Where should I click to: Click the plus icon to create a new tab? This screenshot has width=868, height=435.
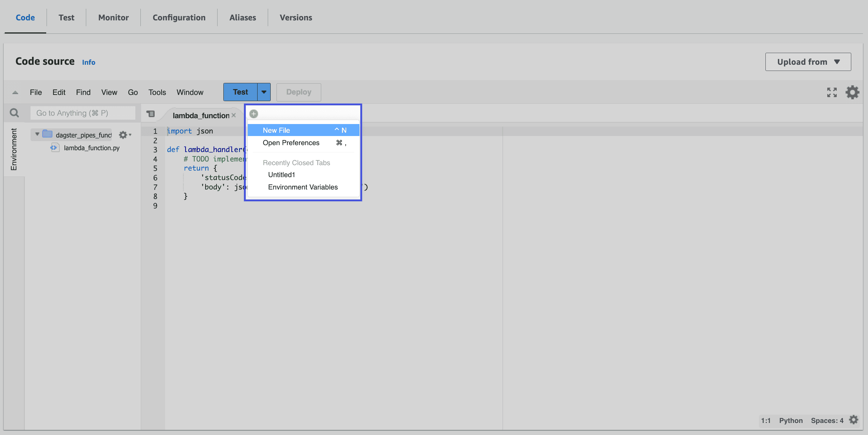[254, 114]
